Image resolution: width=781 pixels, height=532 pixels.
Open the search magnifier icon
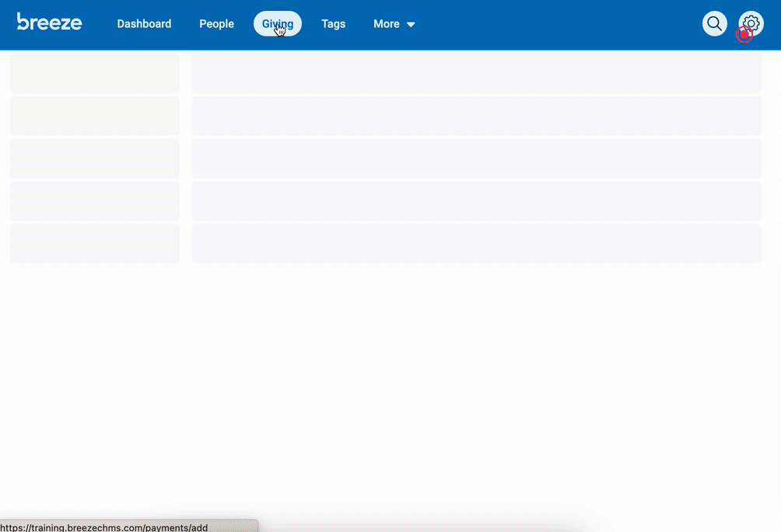click(x=715, y=23)
